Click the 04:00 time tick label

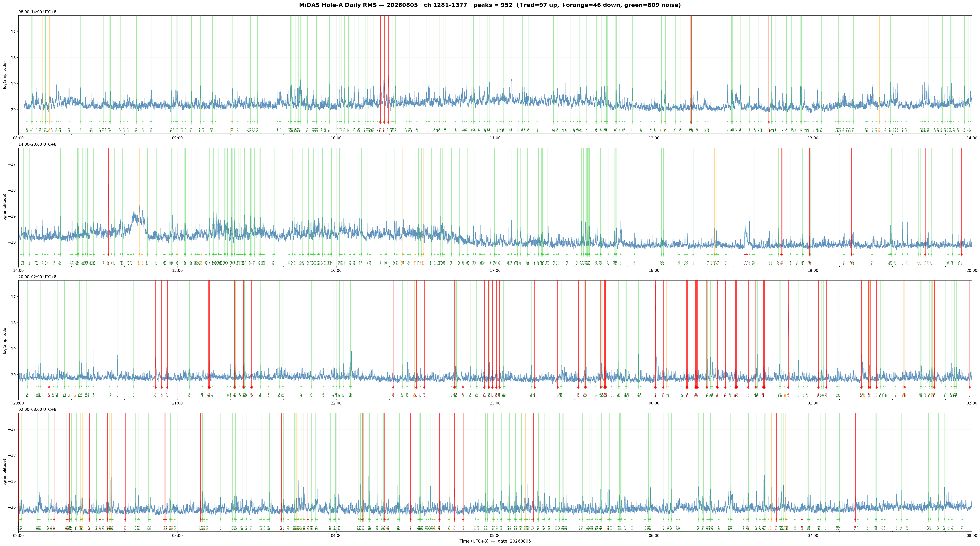click(336, 535)
